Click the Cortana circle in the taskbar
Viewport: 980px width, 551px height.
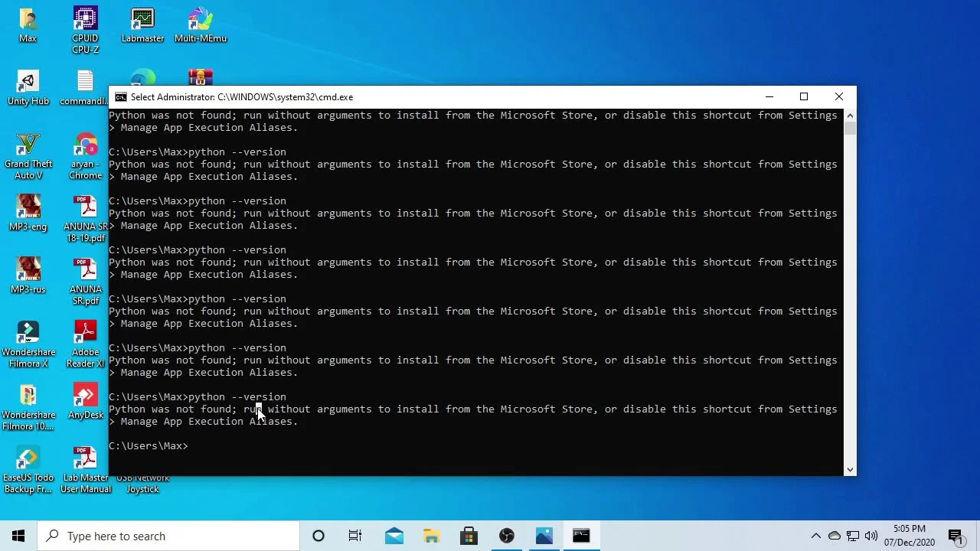(x=318, y=536)
